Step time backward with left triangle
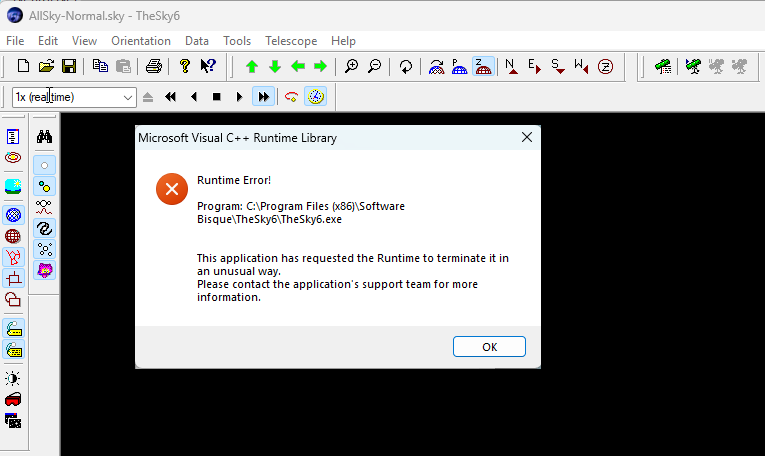The image size is (765, 456). 194,97
